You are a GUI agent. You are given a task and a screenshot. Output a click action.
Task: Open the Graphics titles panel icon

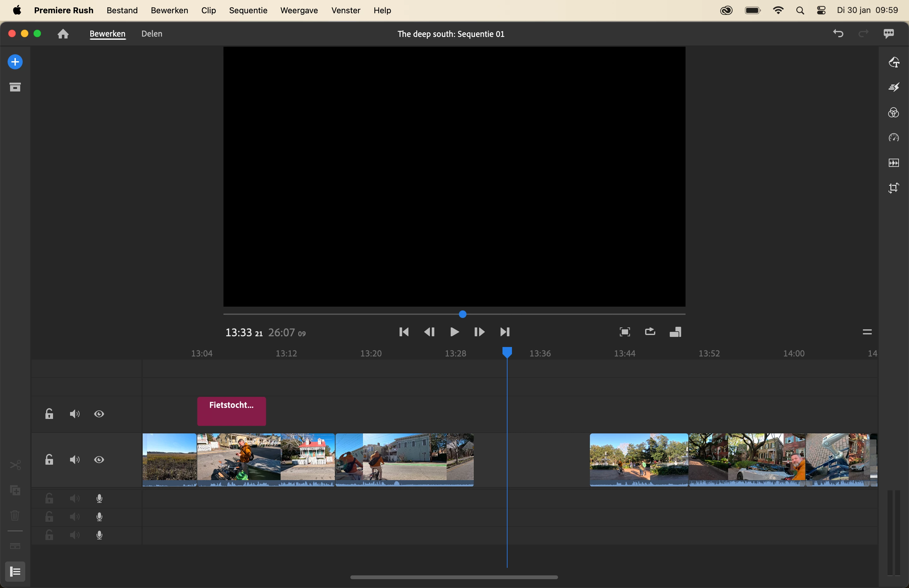pos(894,62)
